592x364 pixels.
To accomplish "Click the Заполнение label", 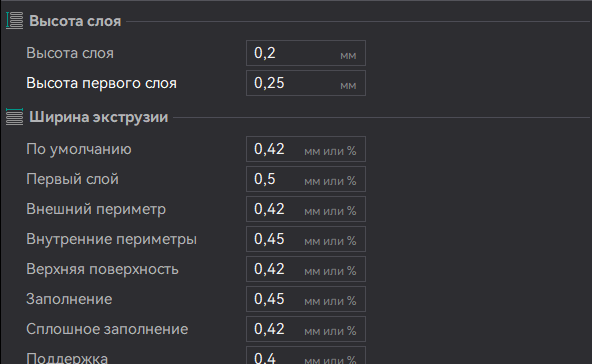I will (69, 299).
